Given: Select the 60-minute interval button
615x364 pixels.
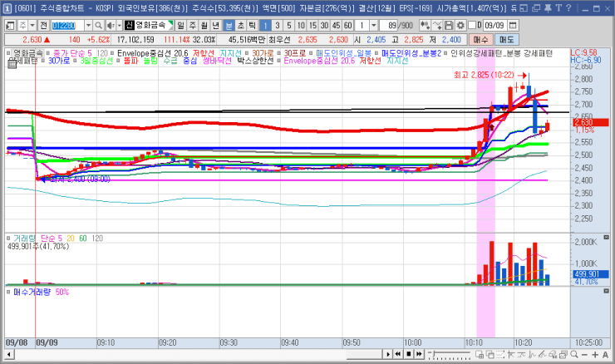Looking at the screenshot, I should 348,26.
